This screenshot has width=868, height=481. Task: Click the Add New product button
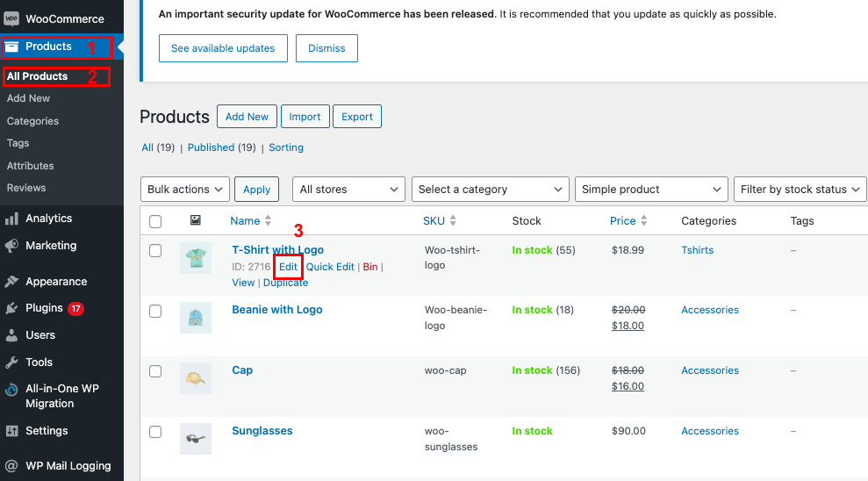coord(247,116)
